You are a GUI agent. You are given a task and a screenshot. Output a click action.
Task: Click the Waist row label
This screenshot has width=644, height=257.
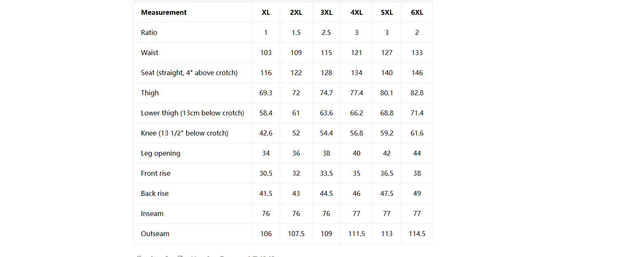click(x=150, y=53)
